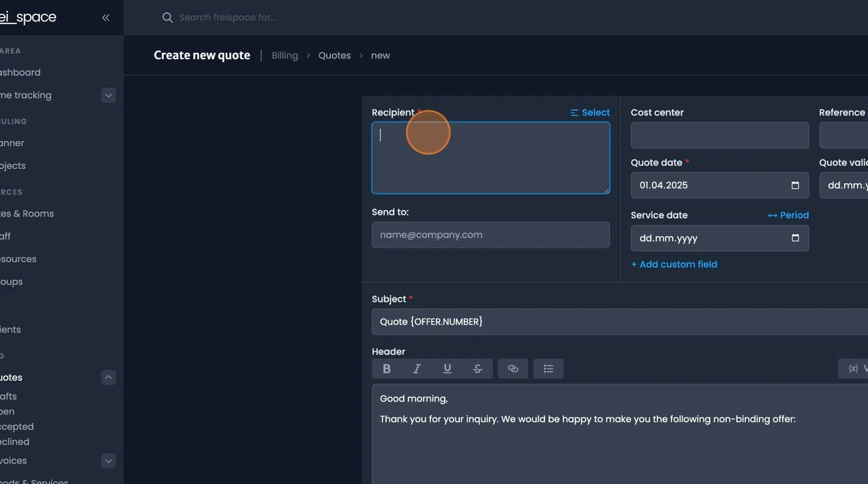Expand the Invoices section in the sidebar

pos(108,461)
